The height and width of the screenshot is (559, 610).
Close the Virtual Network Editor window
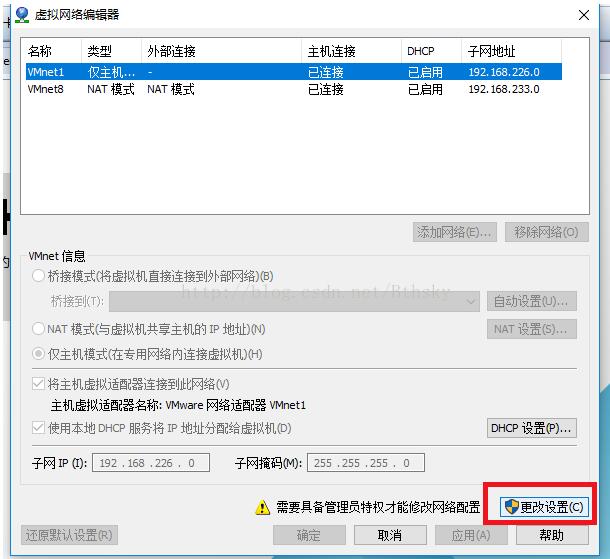click(x=584, y=14)
